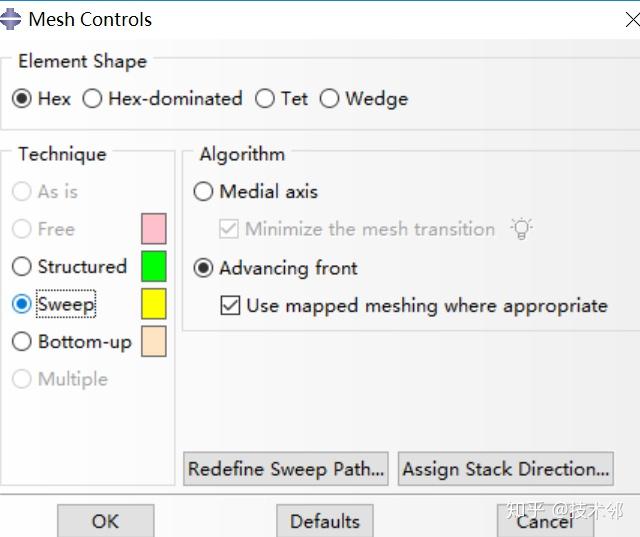The height and width of the screenshot is (537, 640).
Task: Choose the Wedge element shape
Action: [x=330, y=99]
